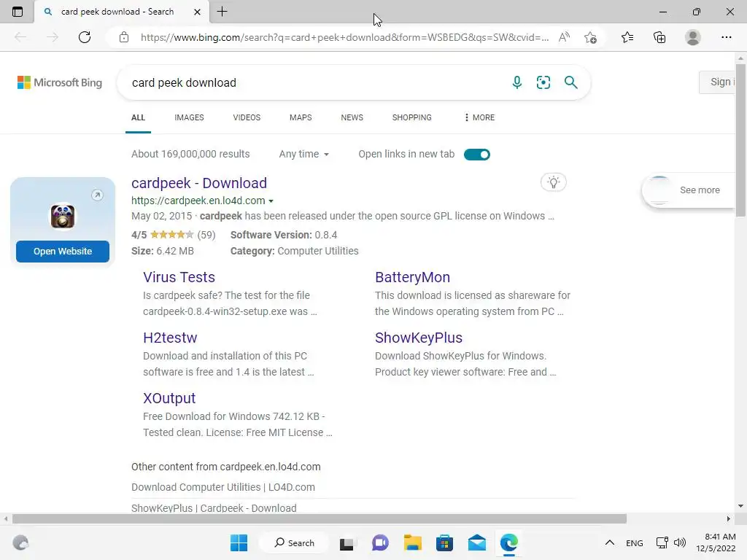Open the ShowKeyPlus link

coord(419,338)
